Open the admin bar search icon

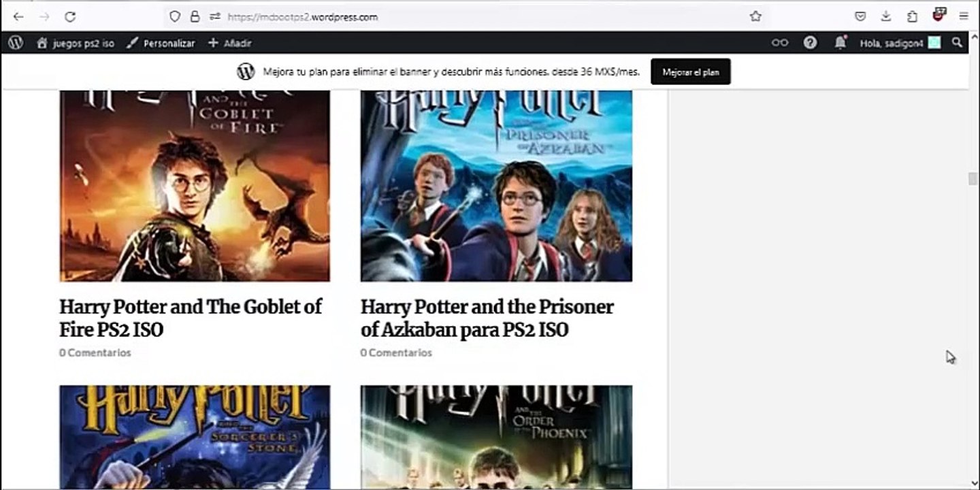pyautogui.click(x=958, y=43)
